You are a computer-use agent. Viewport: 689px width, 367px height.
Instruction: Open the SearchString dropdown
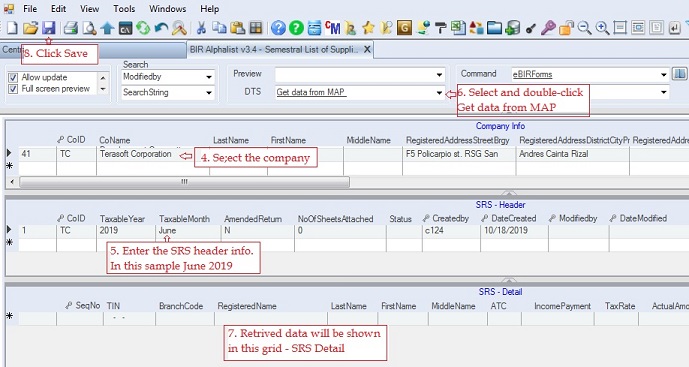pos(209,93)
